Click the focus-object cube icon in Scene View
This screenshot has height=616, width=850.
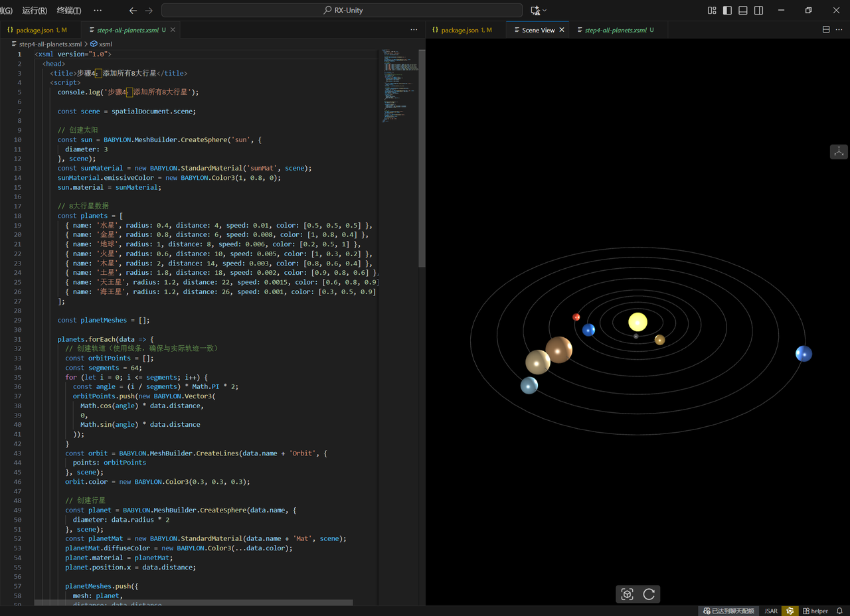(x=627, y=595)
